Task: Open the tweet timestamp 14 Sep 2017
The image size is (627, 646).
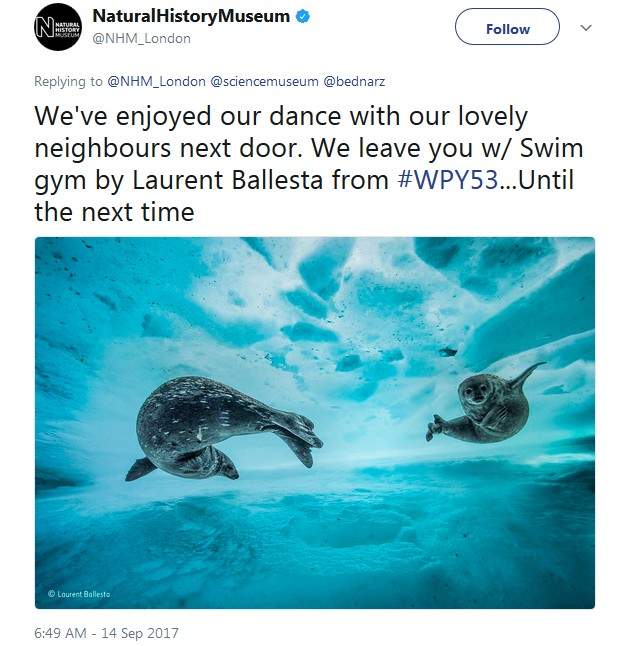Action: coord(106,632)
